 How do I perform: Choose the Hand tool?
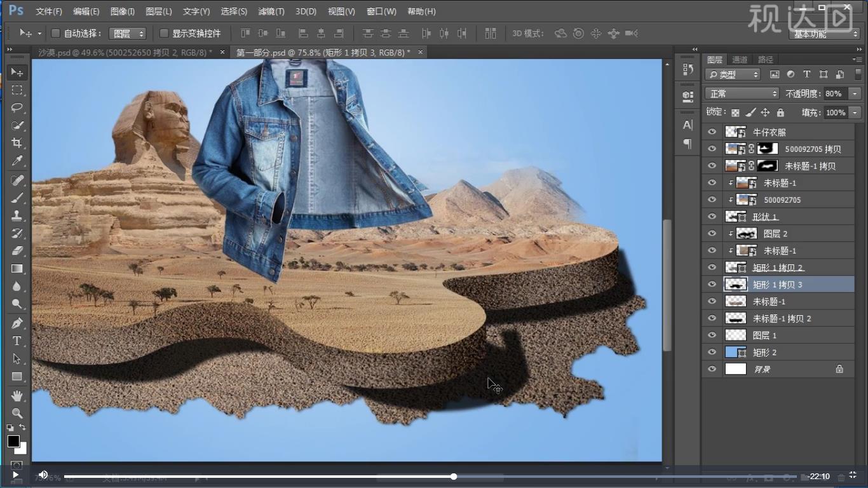17,396
